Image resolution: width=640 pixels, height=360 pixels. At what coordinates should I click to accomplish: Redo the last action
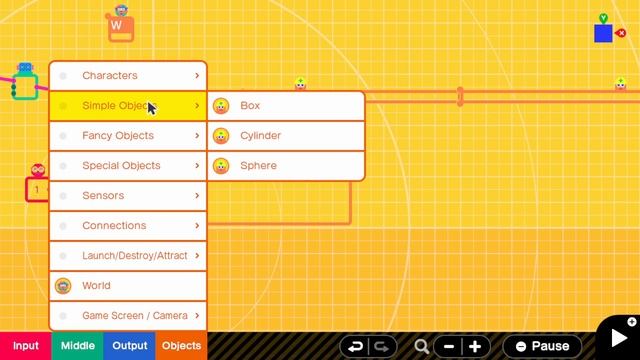point(382,347)
